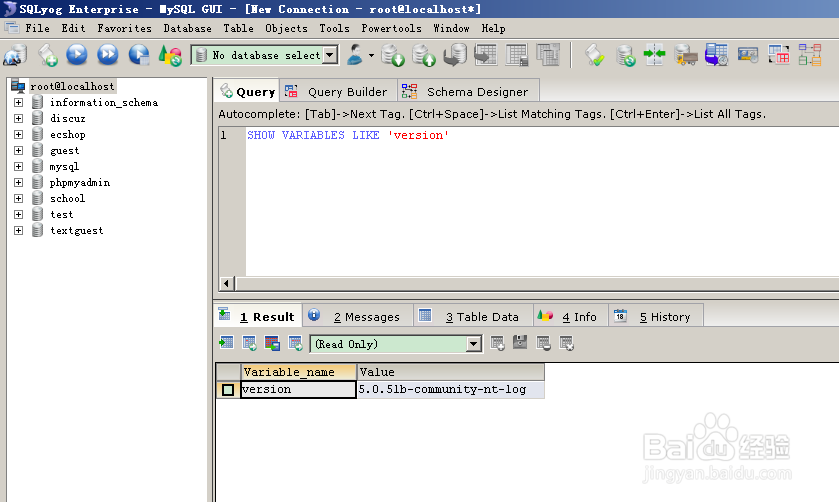Expand the phpmyadmin database node

(x=19, y=182)
